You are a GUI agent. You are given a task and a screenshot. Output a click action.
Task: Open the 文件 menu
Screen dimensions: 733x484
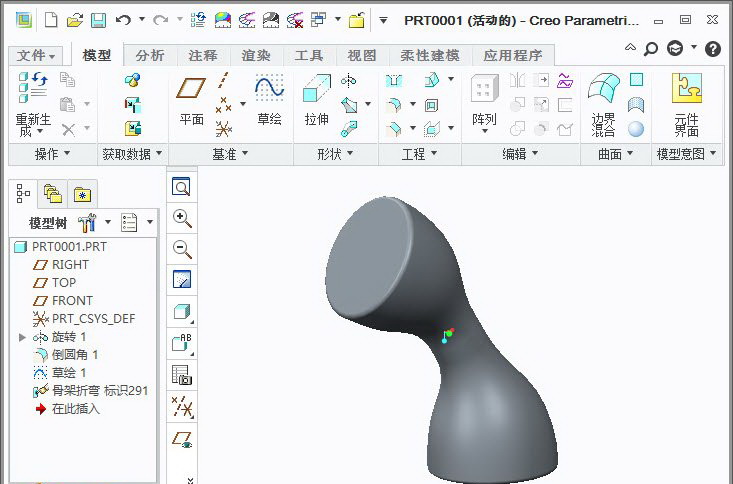coord(36,56)
